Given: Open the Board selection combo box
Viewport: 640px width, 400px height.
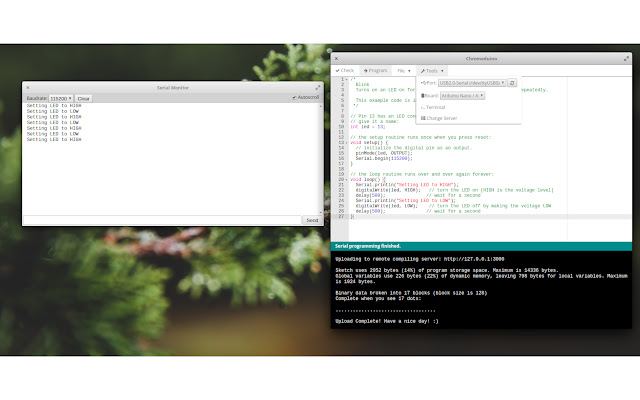Looking at the screenshot, I should pos(462,96).
